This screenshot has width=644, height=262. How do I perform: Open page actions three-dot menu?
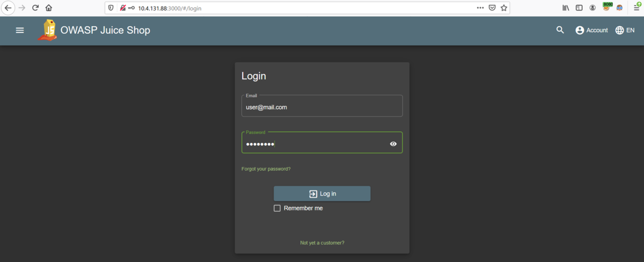point(480,8)
